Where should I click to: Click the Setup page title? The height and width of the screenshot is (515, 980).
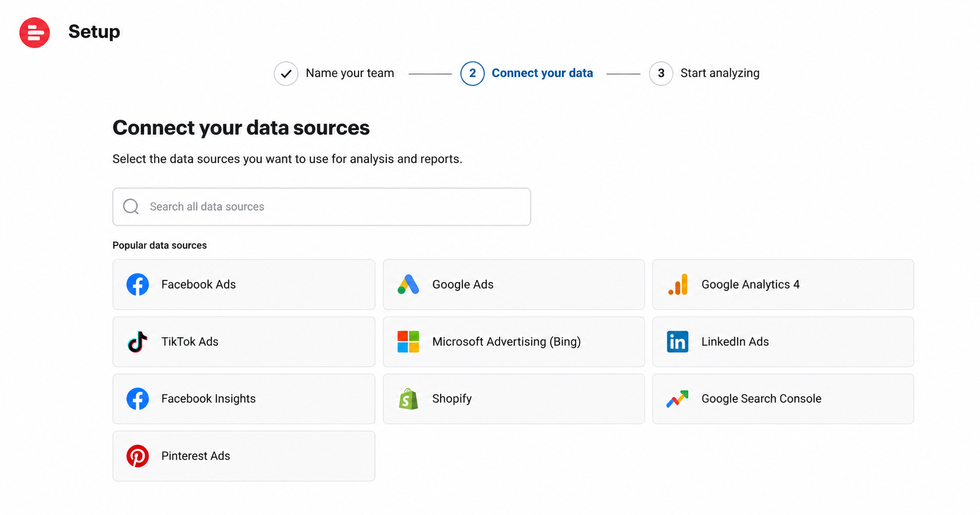coord(94,32)
